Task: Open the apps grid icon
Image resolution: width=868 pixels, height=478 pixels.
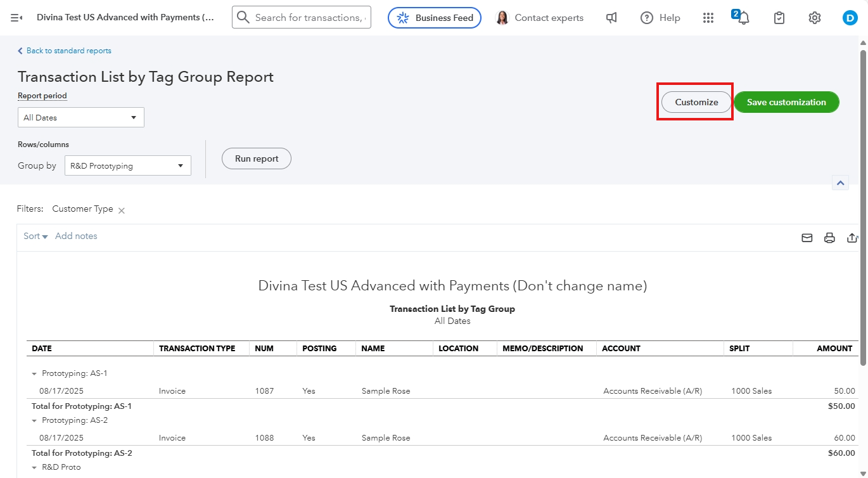Action: click(708, 18)
